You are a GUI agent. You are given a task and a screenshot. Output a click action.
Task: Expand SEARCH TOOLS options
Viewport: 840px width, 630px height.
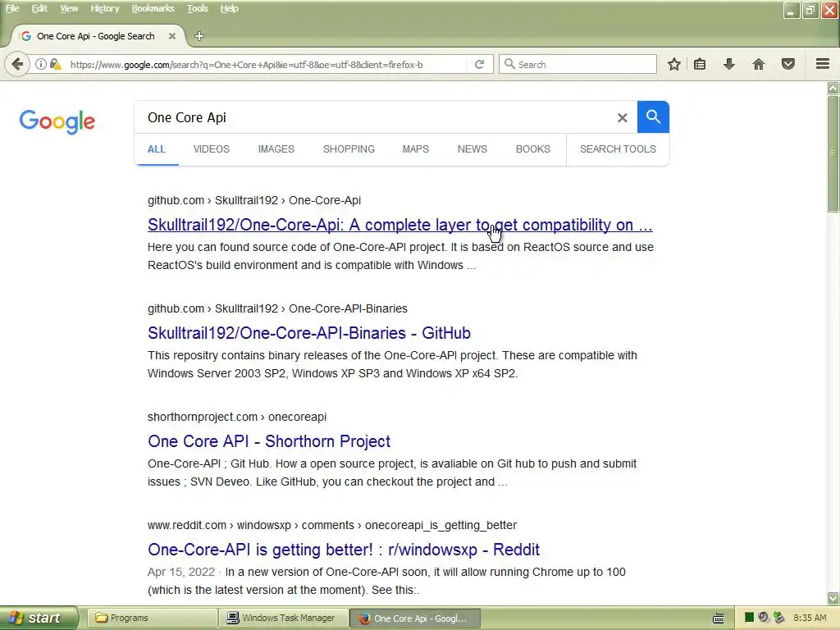pyautogui.click(x=618, y=149)
